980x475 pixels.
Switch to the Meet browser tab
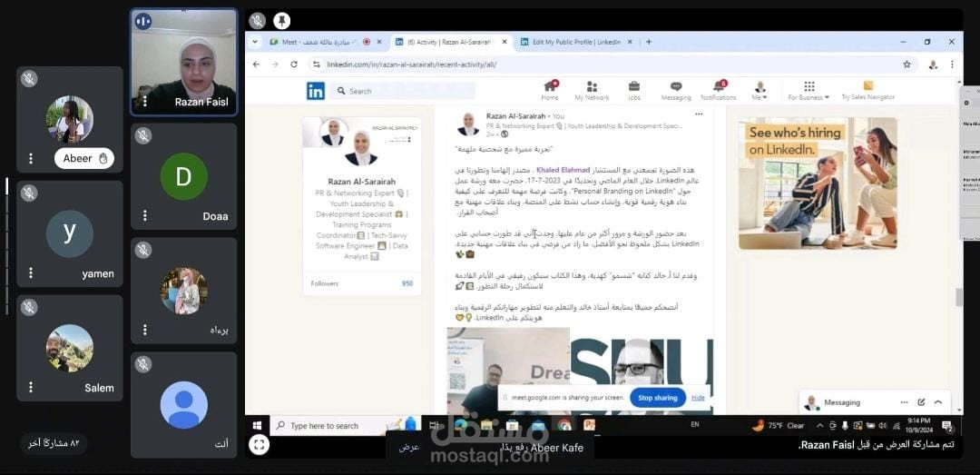tap(318, 42)
